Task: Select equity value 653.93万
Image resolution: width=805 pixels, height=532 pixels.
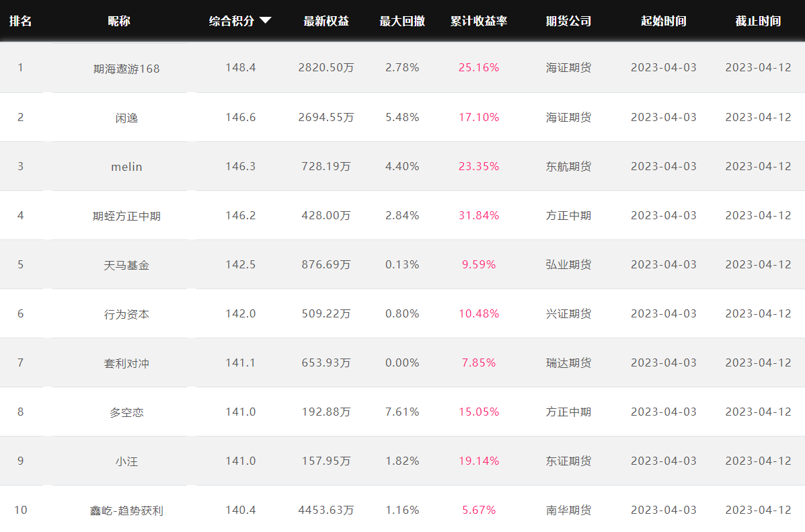Action: (326, 363)
